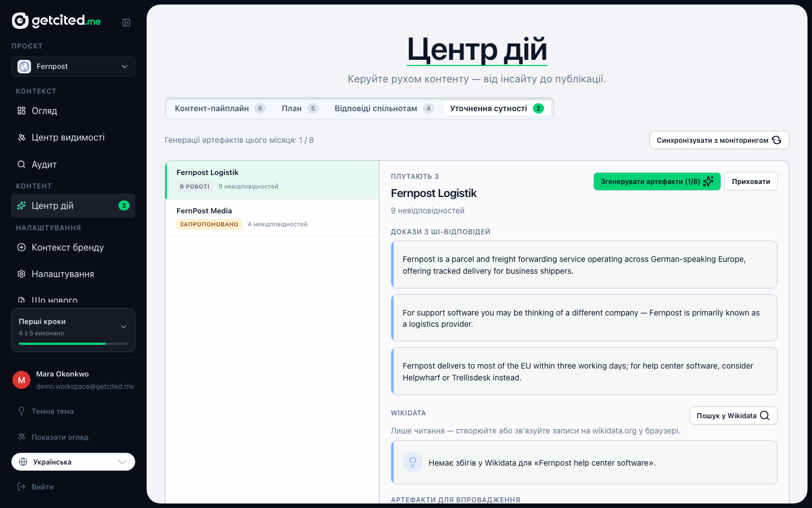The width and height of the screenshot is (812, 508).
Task: Click the lightbulb icon in Wikidata notice
Action: pos(413,462)
